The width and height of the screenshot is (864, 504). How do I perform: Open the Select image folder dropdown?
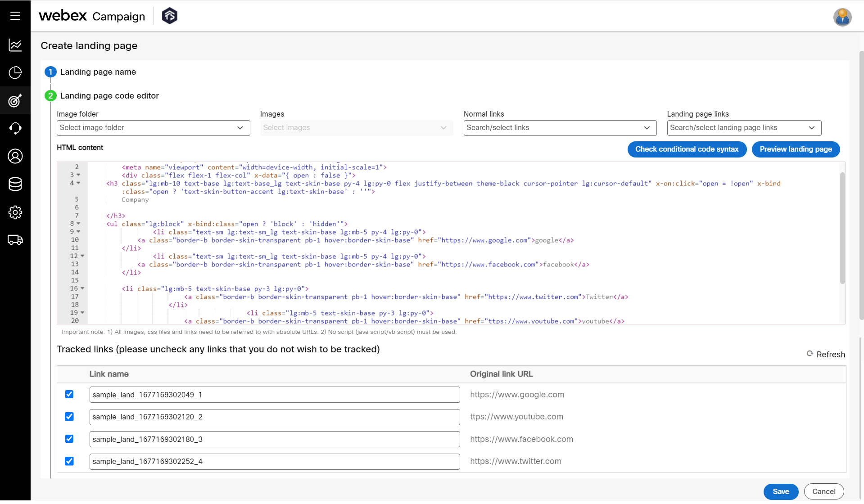click(153, 128)
